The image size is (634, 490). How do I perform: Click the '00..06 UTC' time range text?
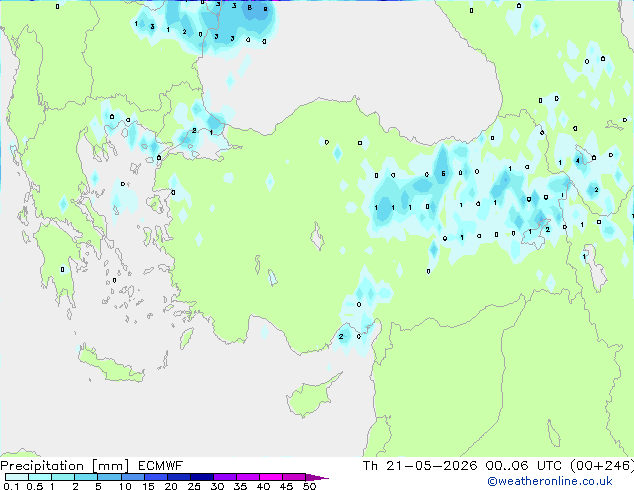click(524, 466)
